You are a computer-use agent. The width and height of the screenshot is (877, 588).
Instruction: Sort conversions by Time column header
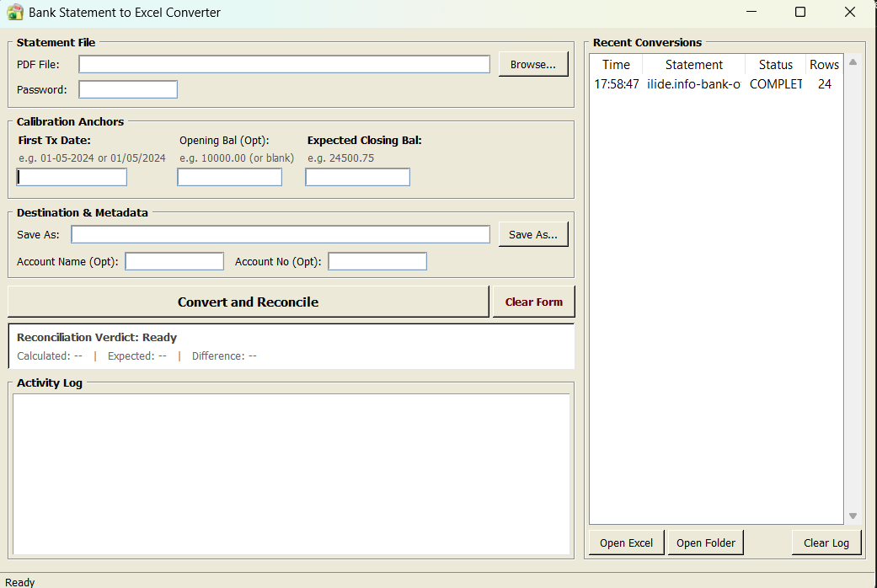(616, 65)
